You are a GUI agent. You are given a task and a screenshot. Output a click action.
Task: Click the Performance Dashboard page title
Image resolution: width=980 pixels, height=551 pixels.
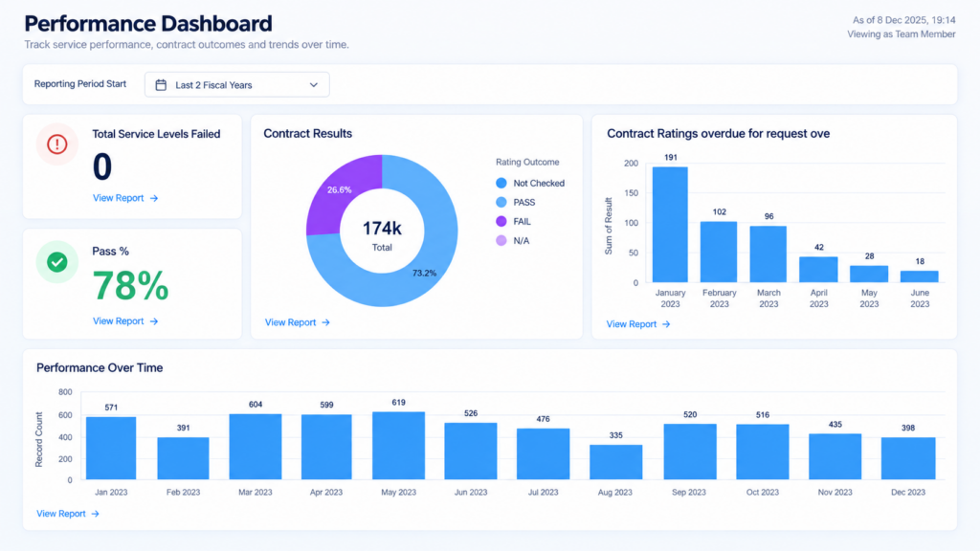click(148, 24)
